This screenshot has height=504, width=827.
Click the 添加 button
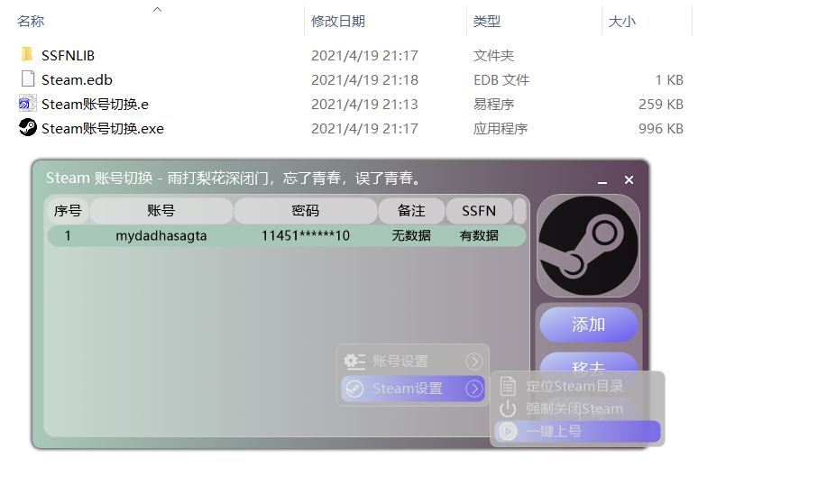pos(589,325)
